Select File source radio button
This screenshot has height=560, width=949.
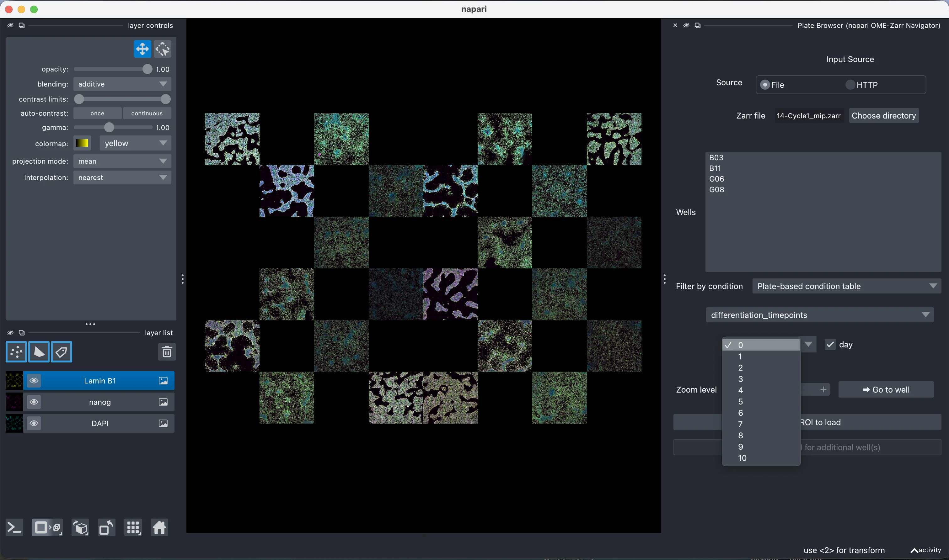click(x=764, y=85)
